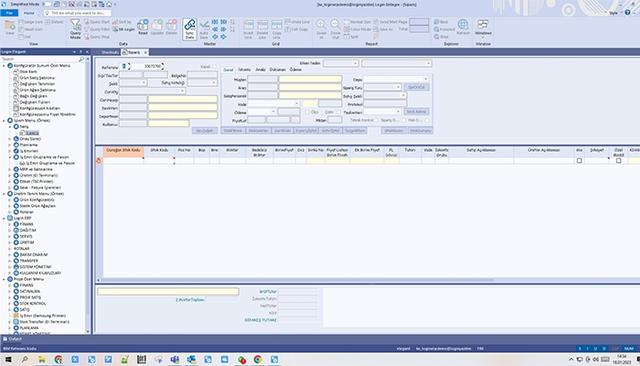Click the Style menu in the title area
The width and height of the screenshot is (640, 366).
tap(613, 13)
